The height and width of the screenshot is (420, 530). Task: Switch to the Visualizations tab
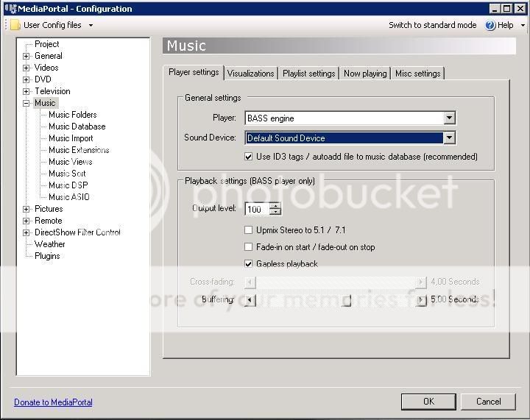click(x=250, y=74)
